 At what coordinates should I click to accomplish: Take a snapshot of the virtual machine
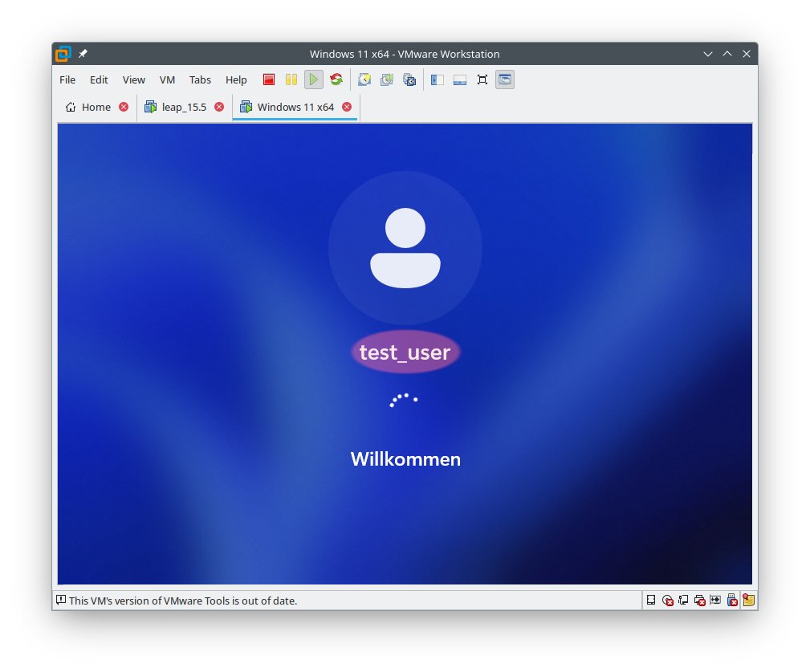pos(364,79)
